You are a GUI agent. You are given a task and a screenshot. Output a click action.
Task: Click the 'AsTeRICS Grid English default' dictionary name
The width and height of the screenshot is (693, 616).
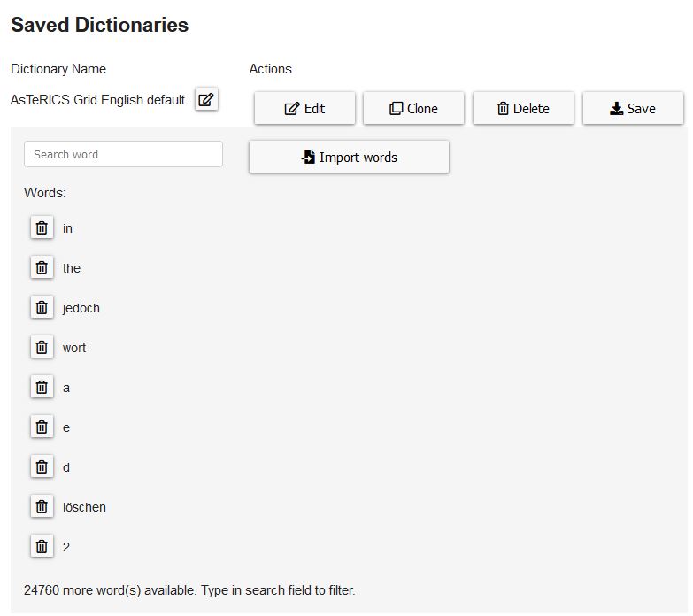coord(97,100)
